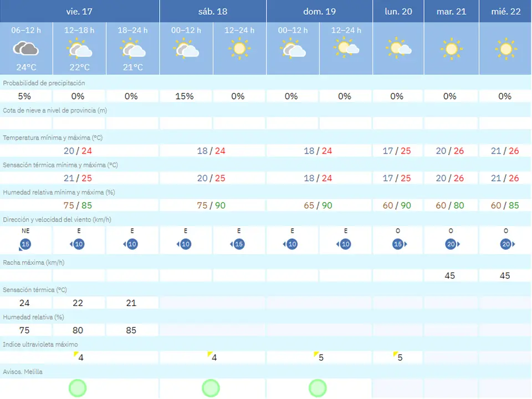Image resolution: width=532 pixels, height=399 pixels.
Task: Click the 60 / 80 humidity for mar. 21
Action: [x=450, y=205]
